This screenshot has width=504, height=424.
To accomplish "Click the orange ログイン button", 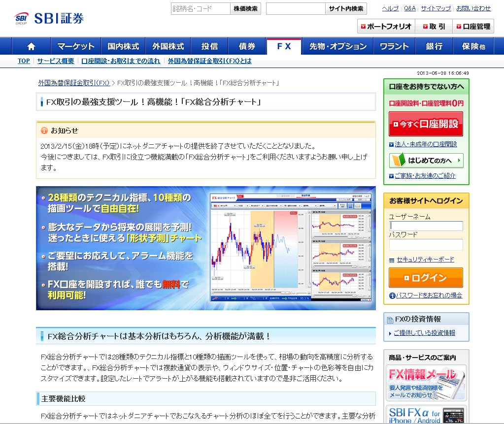I will coord(426,278).
